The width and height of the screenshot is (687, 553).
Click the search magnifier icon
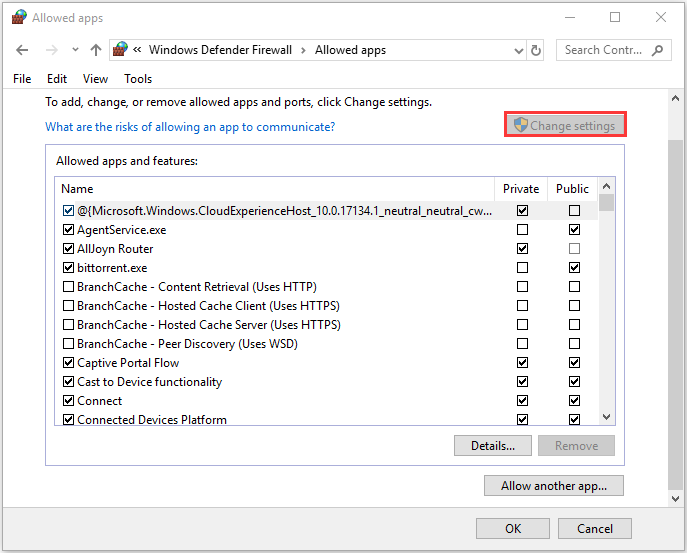[x=657, y=50]
